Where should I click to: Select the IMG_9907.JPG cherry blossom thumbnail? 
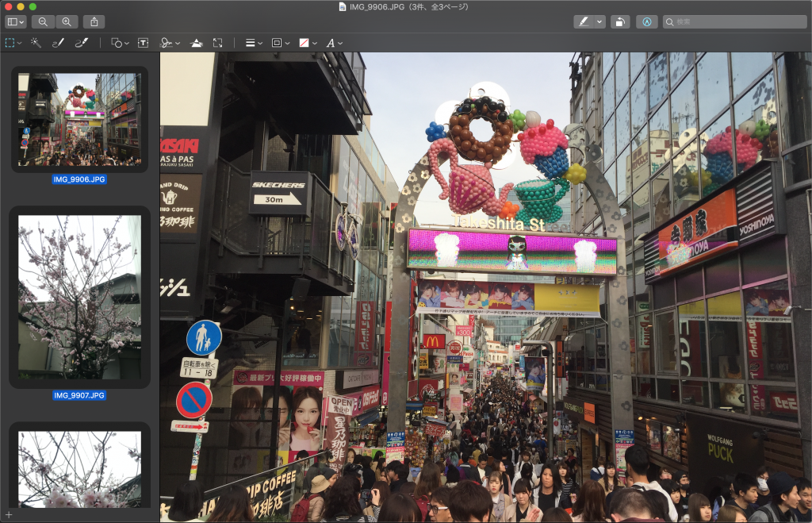[79, 297]
